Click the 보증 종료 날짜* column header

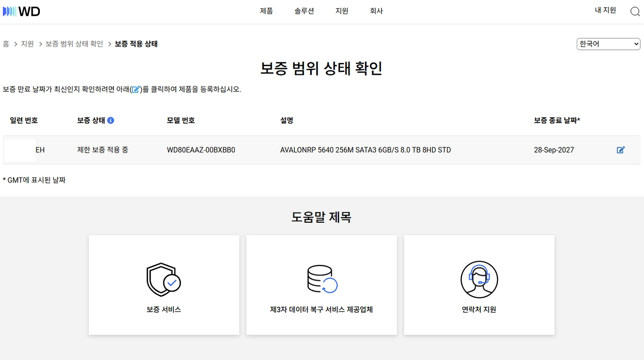click(x=557, y=120)
